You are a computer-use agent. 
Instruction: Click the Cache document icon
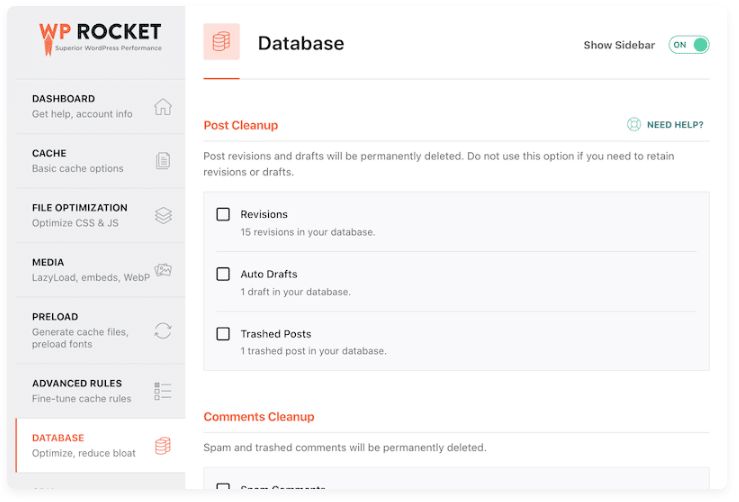coord(163,161)
